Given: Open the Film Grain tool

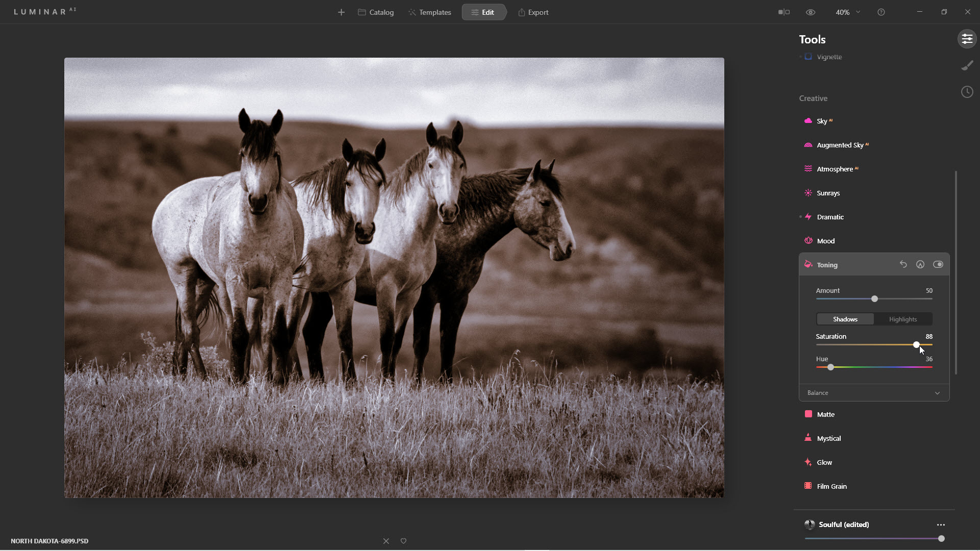Looking at the screenshot, I should tap(831, 486).
